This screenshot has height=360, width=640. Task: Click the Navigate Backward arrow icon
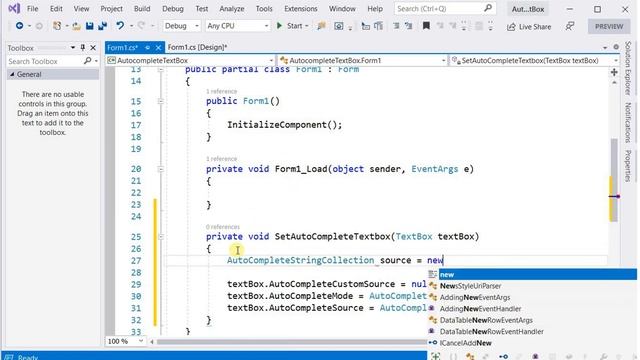pyautogui.click(x=19, y=26)
